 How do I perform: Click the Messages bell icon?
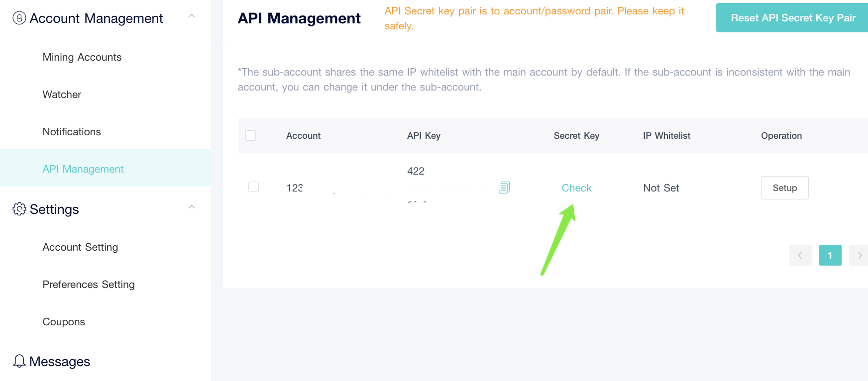point(19,361)
